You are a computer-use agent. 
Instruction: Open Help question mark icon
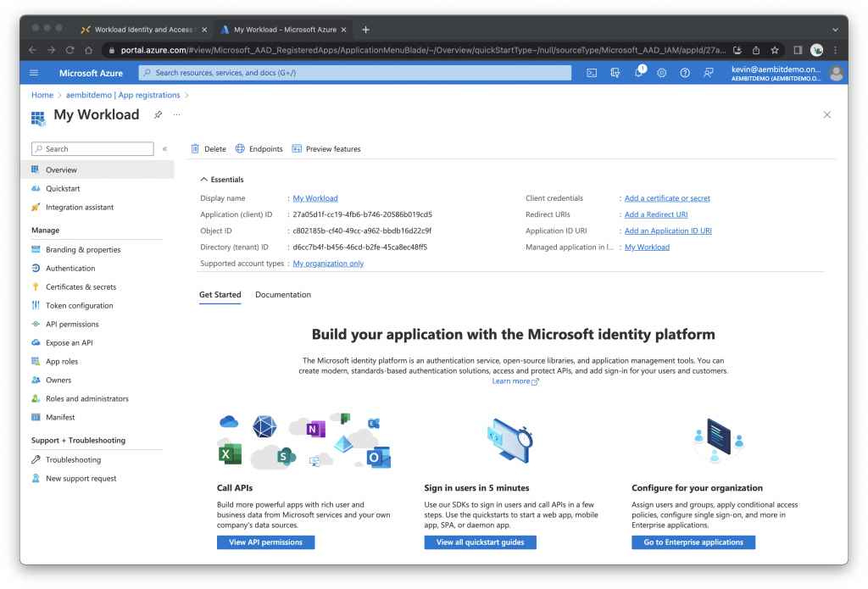click(x=685, y=73)
